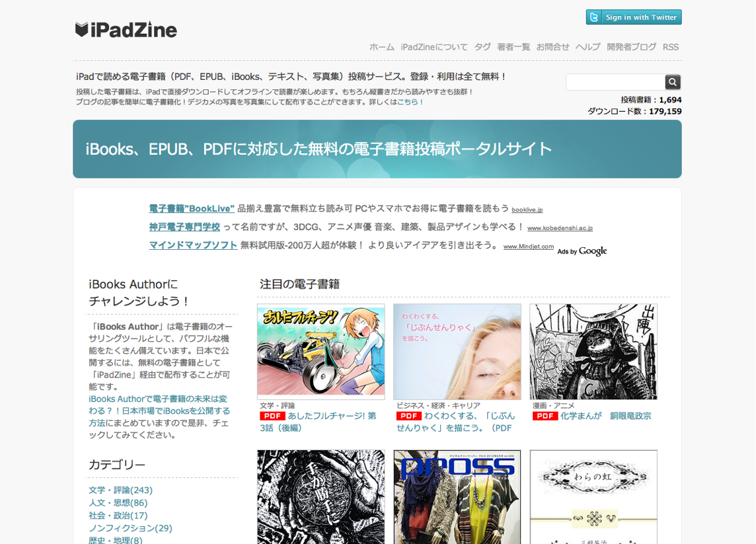
Task: Select category 文学・評論(243)
Action: pyautogui.click(x=120, y=490)
